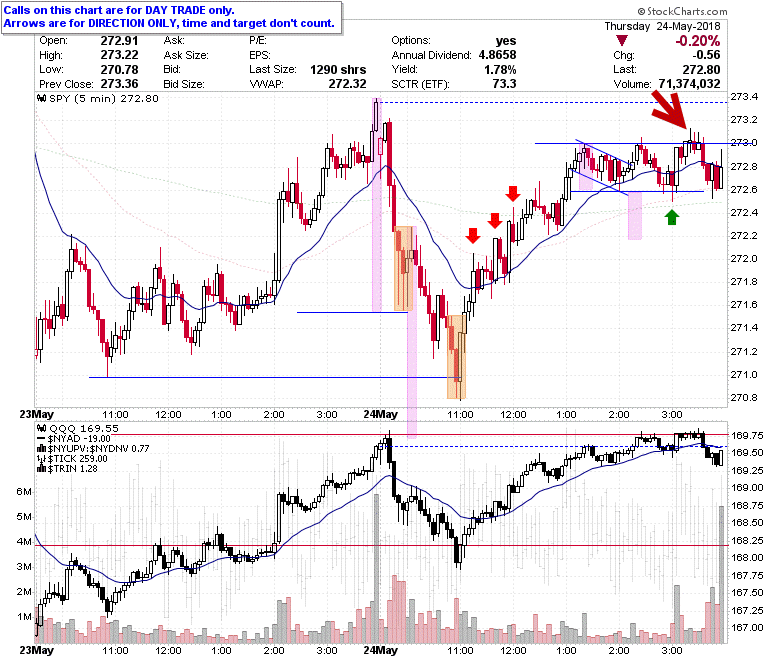
Task: Click the -0.20% percent change figure
Action: pyautogui.click(x=697, y=41)
